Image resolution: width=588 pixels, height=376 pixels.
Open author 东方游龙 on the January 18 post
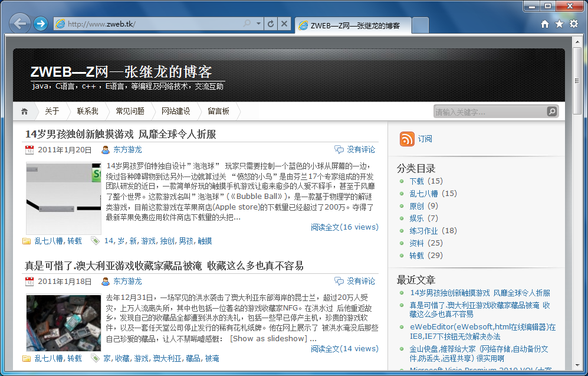(127, 282)
